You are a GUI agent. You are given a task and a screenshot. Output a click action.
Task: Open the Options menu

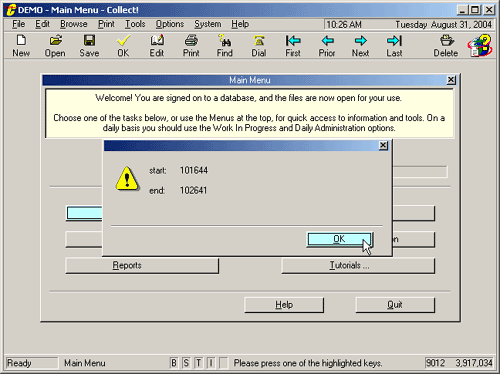coord(170,24)
